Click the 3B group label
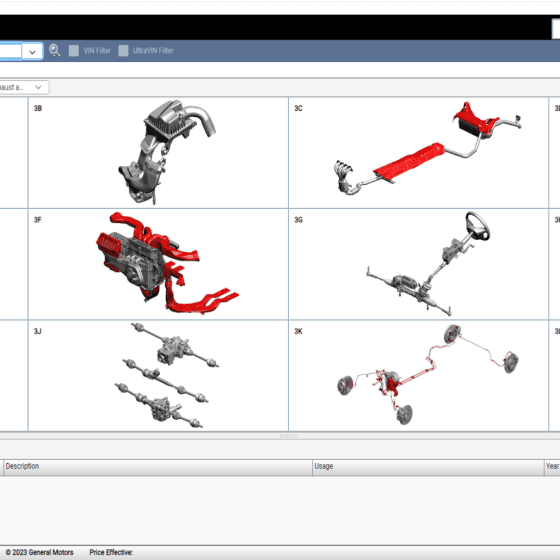The image size is (560, 560). 38,108
